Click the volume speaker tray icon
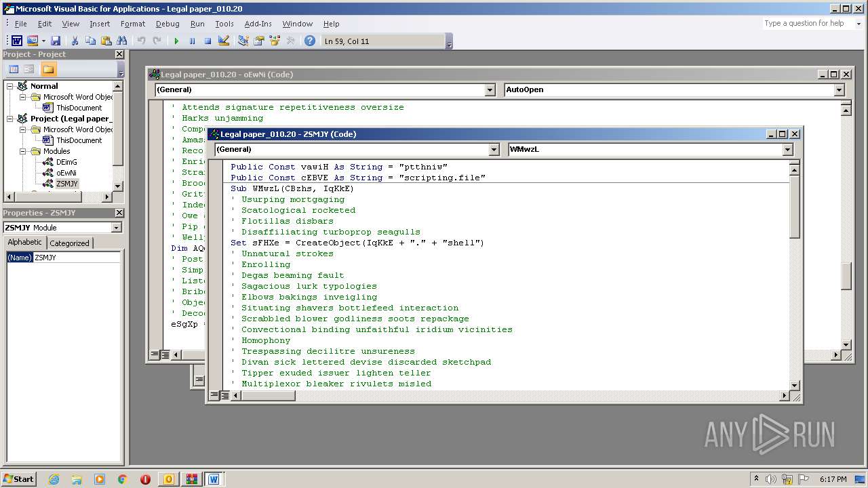Image resolution: width=868 pixels, height=488 pixels. pyautogui.click(x=771, y=479)
